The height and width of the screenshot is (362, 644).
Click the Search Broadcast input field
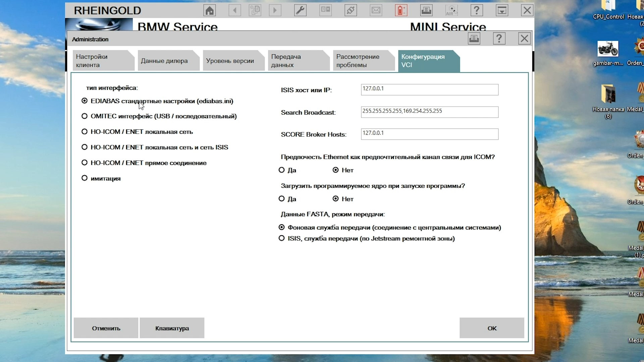coord(429,112)
